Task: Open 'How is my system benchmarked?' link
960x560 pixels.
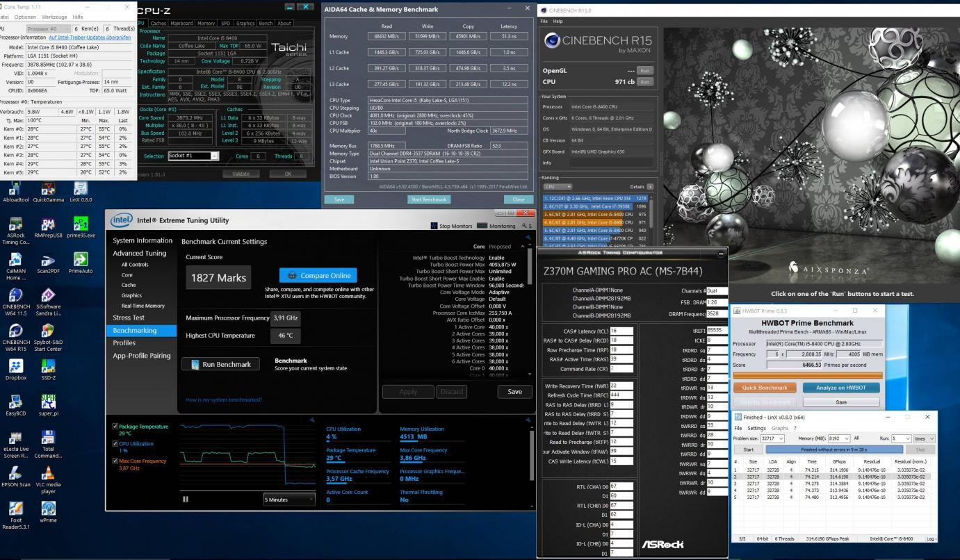Action: pyautogui.click(x=224, y=400)
